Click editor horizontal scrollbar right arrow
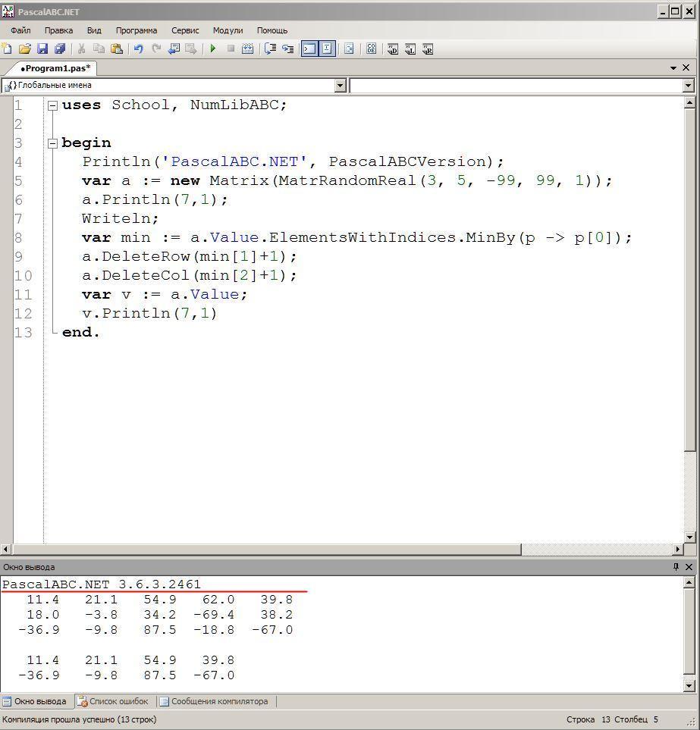The image size is (700, 730). (x=678, y=550)
